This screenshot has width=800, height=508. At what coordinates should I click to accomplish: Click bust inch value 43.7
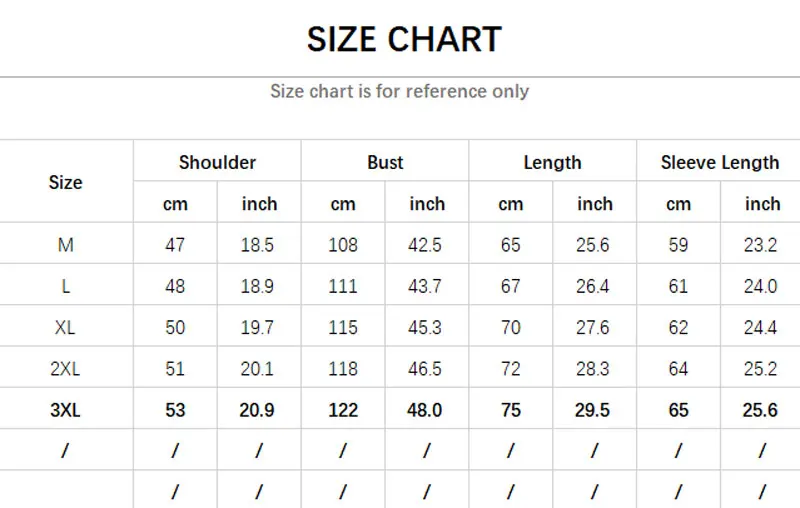426,286
